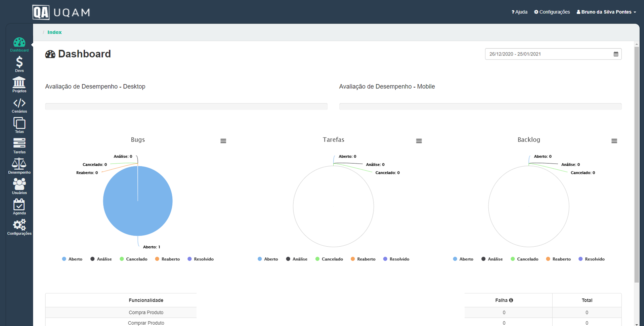Expand Bruno da Silva Pontes user menu
The image size is (644, 326).
[606, 12]
